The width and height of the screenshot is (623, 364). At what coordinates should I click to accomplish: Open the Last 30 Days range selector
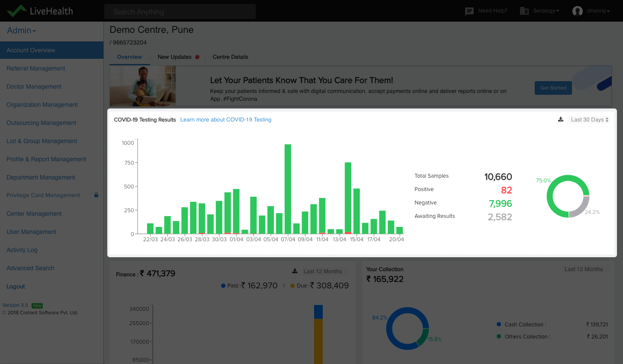coord(589,120)
